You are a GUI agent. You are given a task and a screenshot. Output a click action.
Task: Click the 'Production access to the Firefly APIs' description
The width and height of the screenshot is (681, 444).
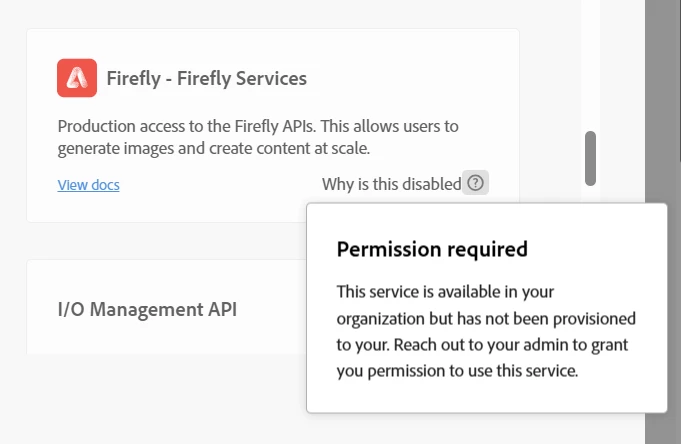click(x=258, y=137)
